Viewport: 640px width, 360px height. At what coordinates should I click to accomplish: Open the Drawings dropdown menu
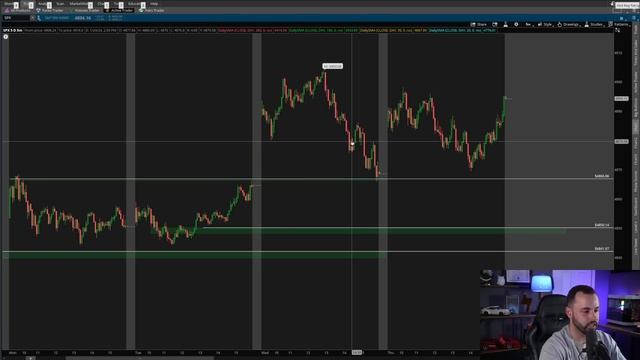coord(569,24)
